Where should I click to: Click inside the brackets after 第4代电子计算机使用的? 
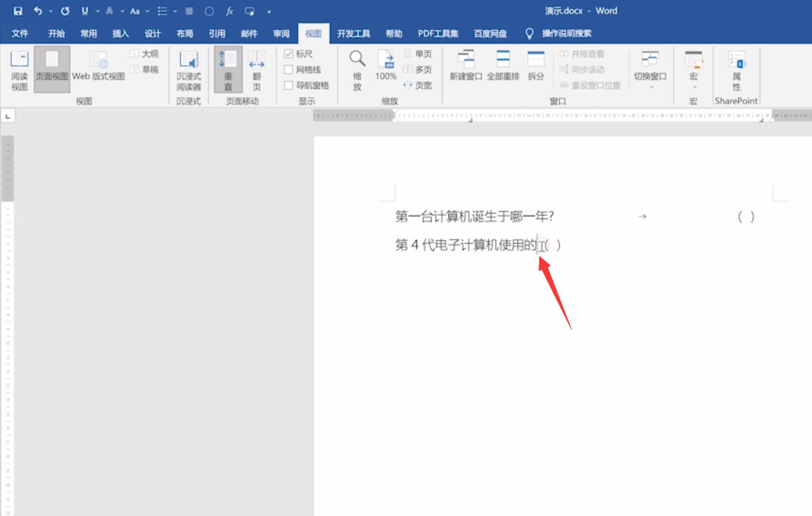tap(553, 245)
